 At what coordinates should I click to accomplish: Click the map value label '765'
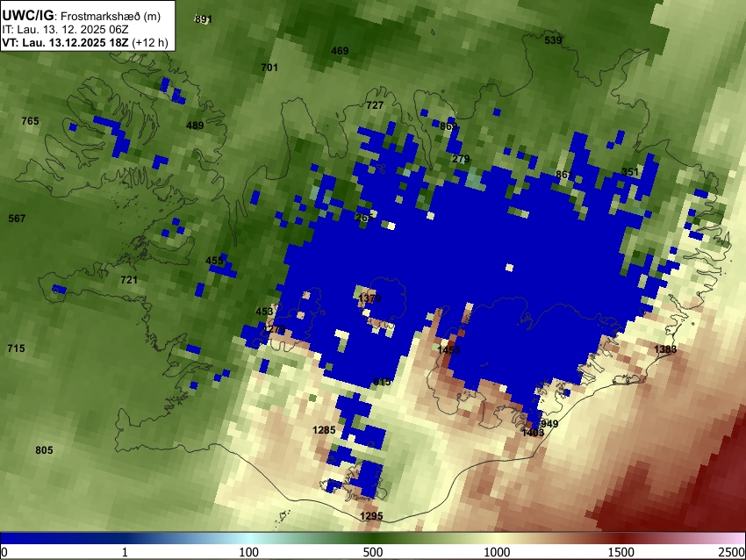tap(30, 121)
